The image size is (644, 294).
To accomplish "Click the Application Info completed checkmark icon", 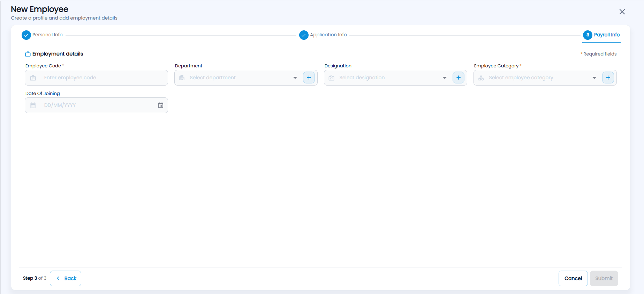I will [x=304, y=35].
